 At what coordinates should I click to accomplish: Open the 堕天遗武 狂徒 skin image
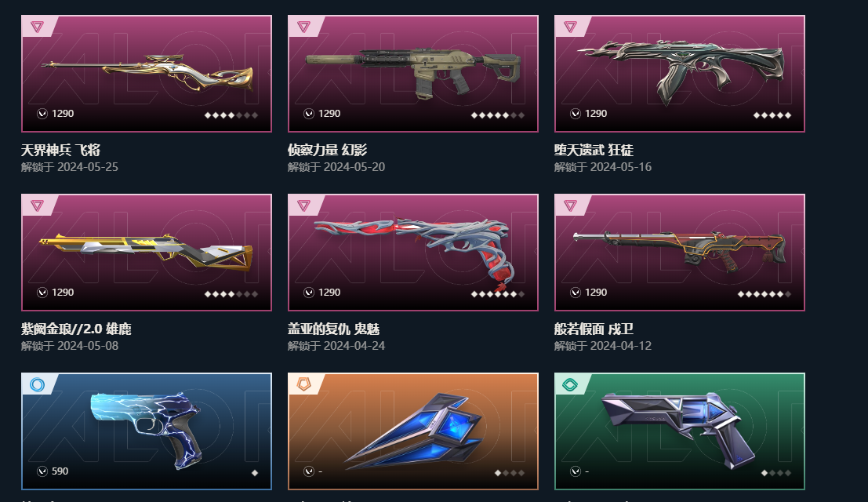(680, 74)
